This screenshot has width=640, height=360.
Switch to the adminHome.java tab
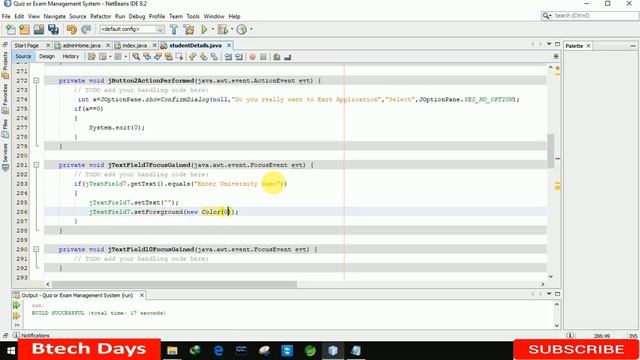point(82,45)
